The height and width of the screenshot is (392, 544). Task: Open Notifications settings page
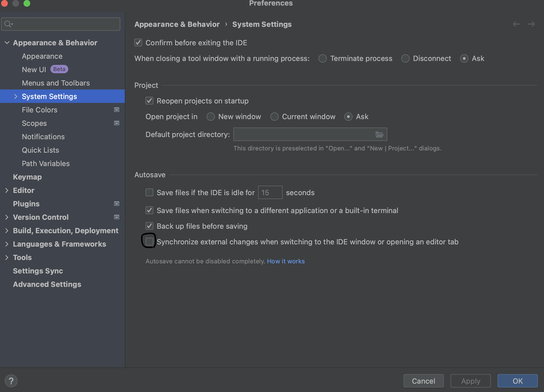43,137
